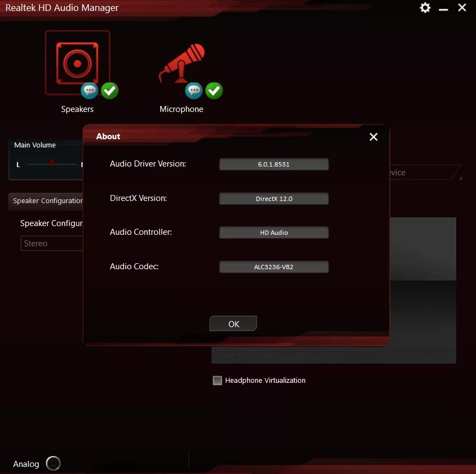
Task: Click the Audio Controller label
Action: pos(141,232)
